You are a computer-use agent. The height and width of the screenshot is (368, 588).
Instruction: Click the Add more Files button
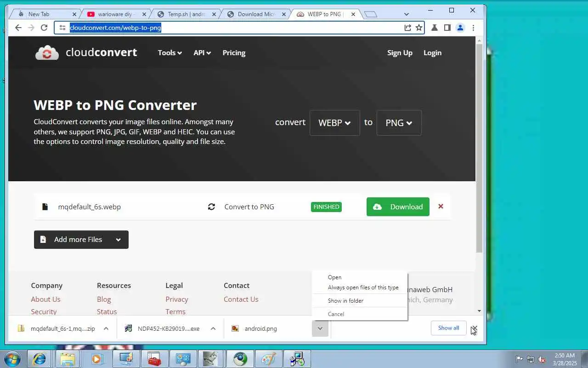click(x=81, y=240)
